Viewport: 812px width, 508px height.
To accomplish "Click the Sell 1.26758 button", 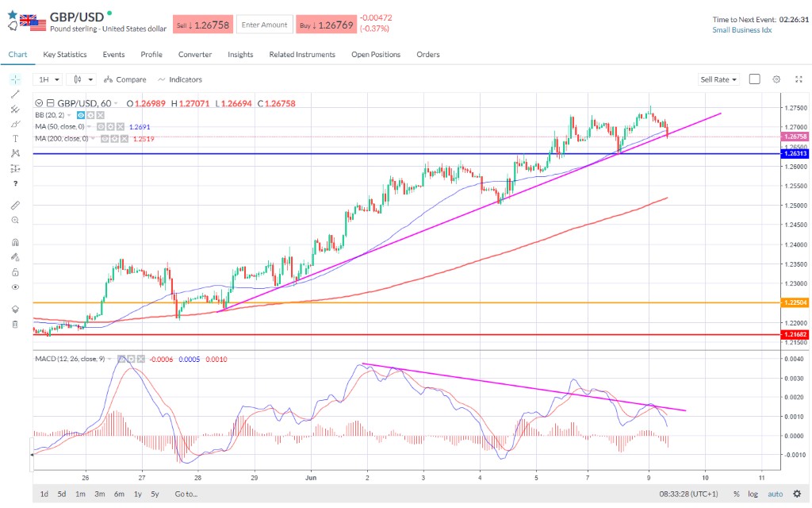I will pos(203,25).
